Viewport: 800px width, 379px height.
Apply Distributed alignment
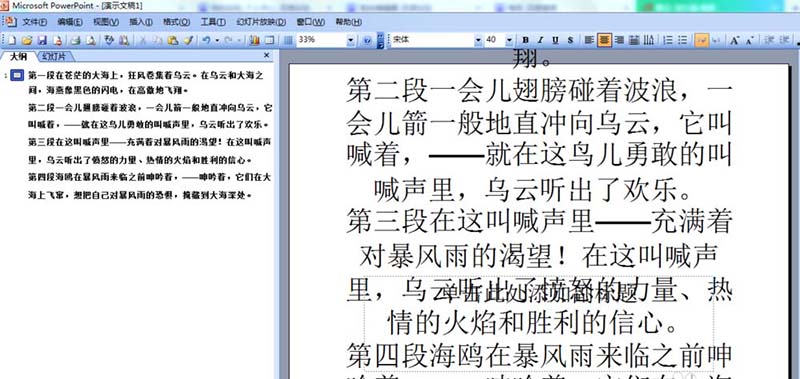coord(634,40)
